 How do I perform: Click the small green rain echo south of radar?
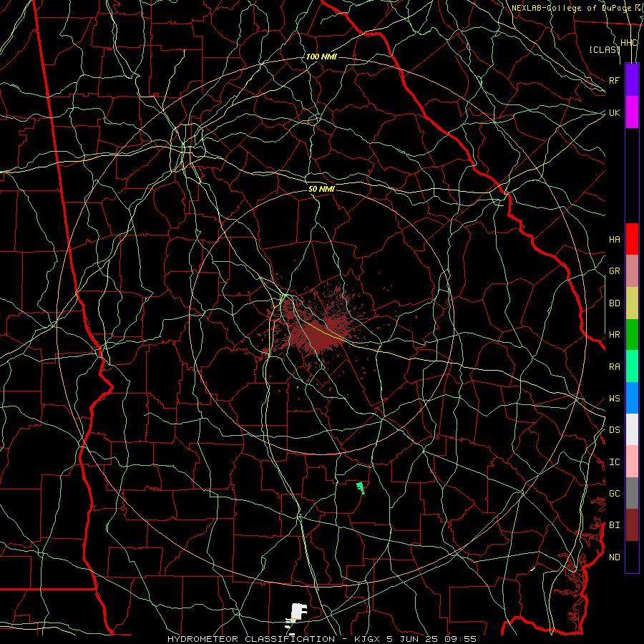[361, 488]
